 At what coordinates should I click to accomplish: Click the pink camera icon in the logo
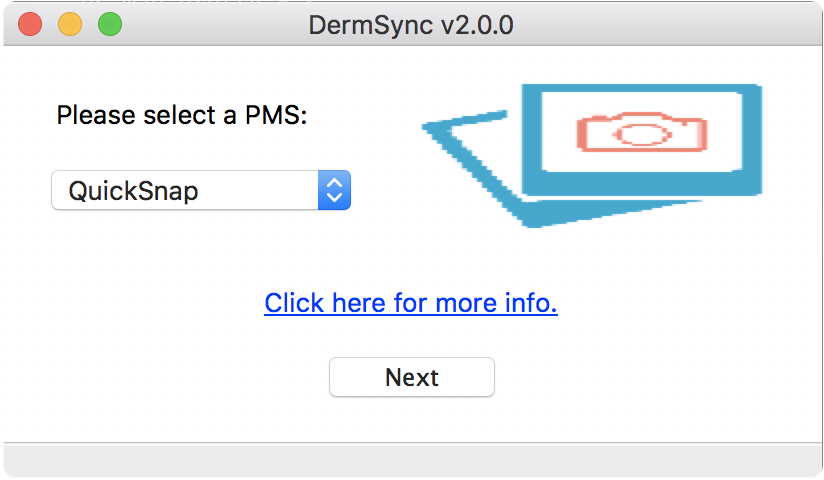pos(642,132)
